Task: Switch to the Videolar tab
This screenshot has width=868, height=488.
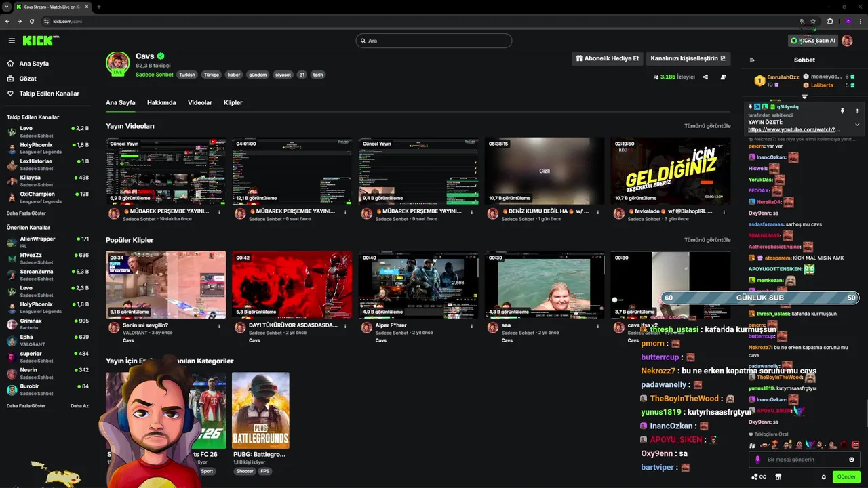Action: pyautogui.click(x=200, y=103)
